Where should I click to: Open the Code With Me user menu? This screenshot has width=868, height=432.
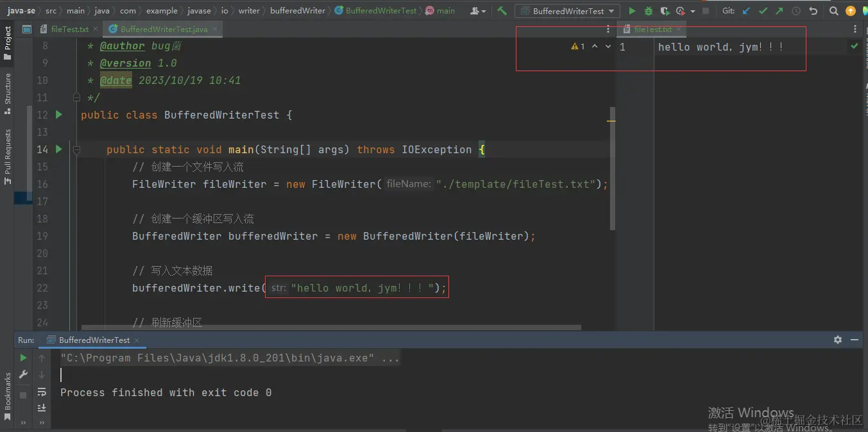(477, 11)
